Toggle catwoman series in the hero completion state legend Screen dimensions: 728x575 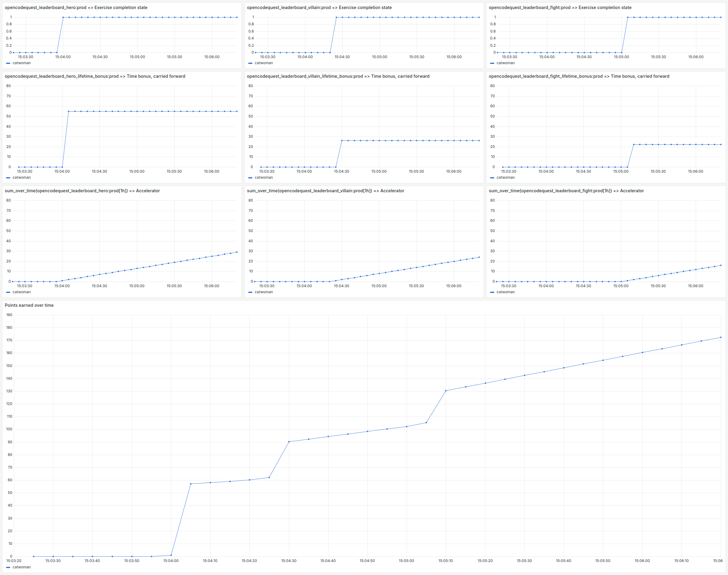(21, 63)
